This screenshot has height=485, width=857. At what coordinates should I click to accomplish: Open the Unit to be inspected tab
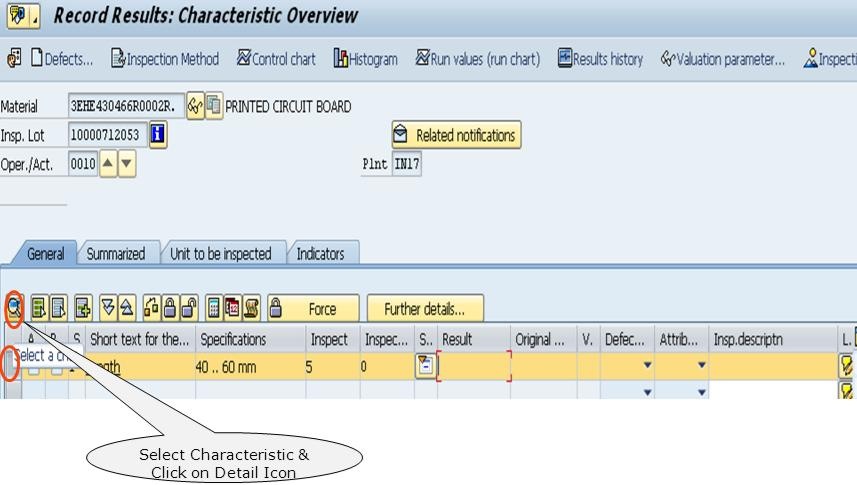click(x=221, y=254)
